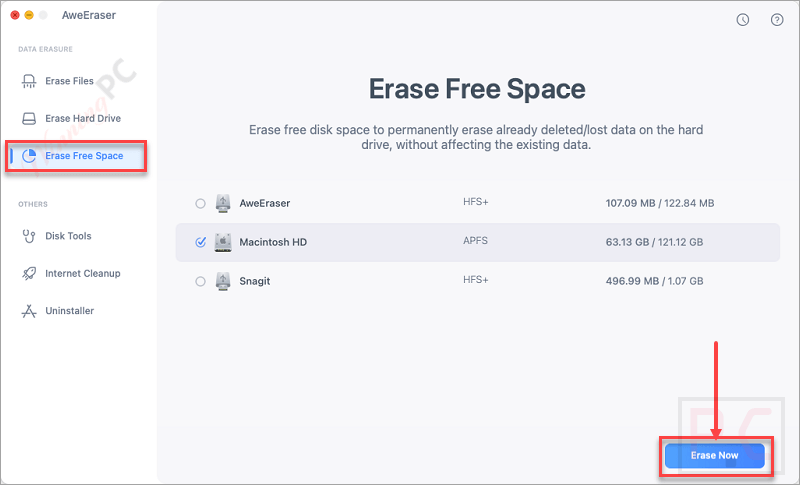Open the Erase Files section label
This screenshot has height=485, width=800.
click(69, 81)
